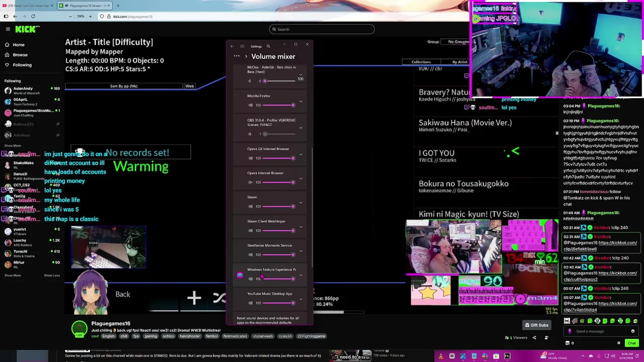Expand YouTube Music Desktop App chevron
Screen dimensions: 644x362
click(x=301, y=299)
